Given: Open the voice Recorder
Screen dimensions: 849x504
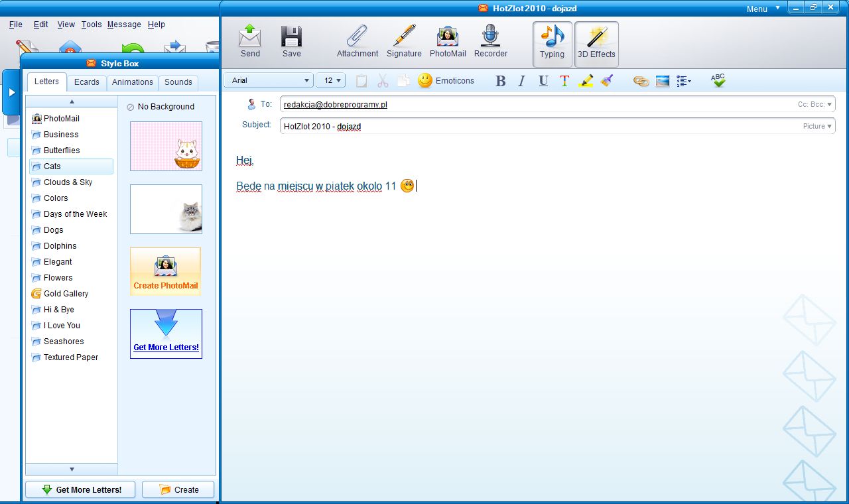Looking at the screenshot, I should 491,41.
